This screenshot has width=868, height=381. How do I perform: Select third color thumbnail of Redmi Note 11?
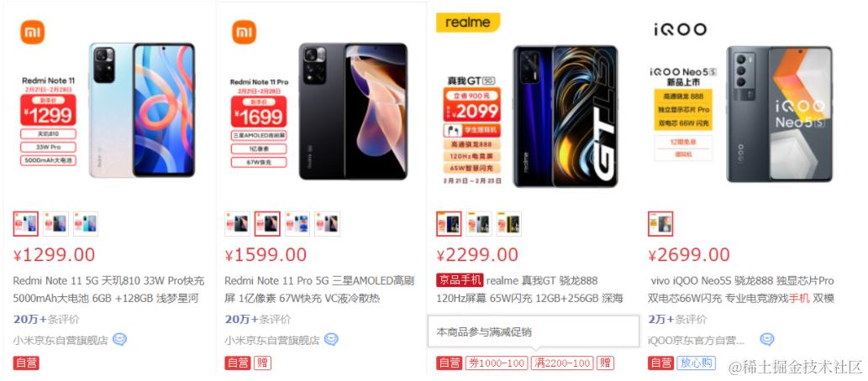pos(86,223)
